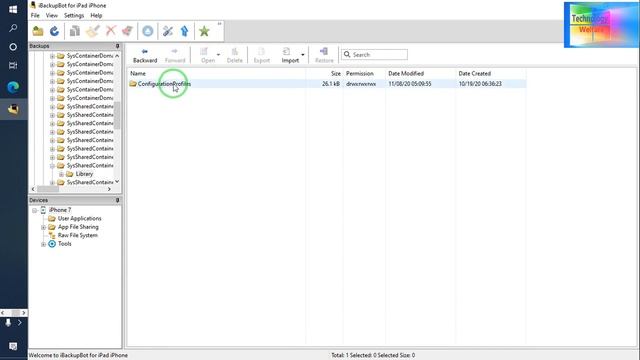Click the Backups tree scroll up arrow

point(117,56)
